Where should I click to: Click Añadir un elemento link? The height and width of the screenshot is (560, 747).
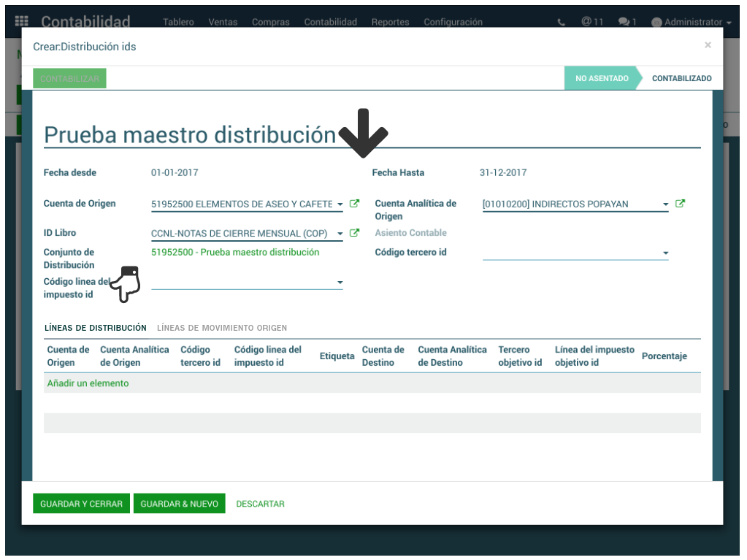pos(88,383)
